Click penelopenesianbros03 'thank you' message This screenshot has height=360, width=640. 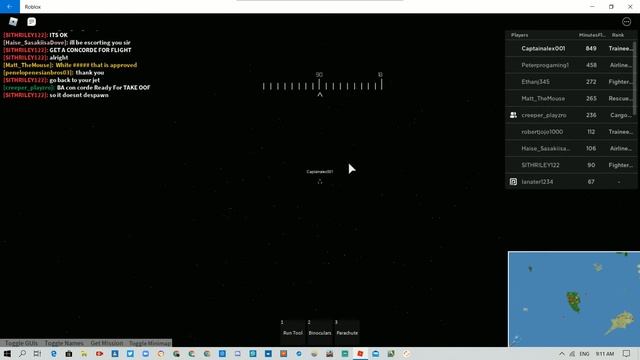54,73
